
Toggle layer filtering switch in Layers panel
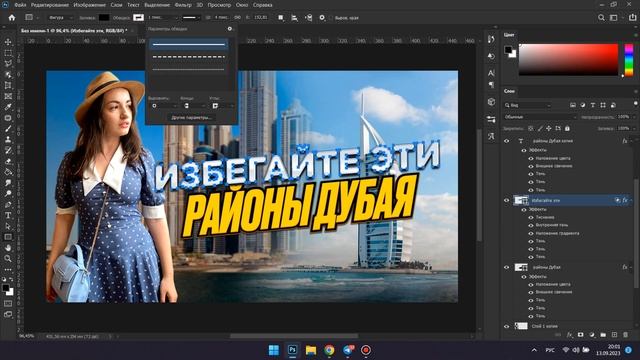tap(636, 104)
